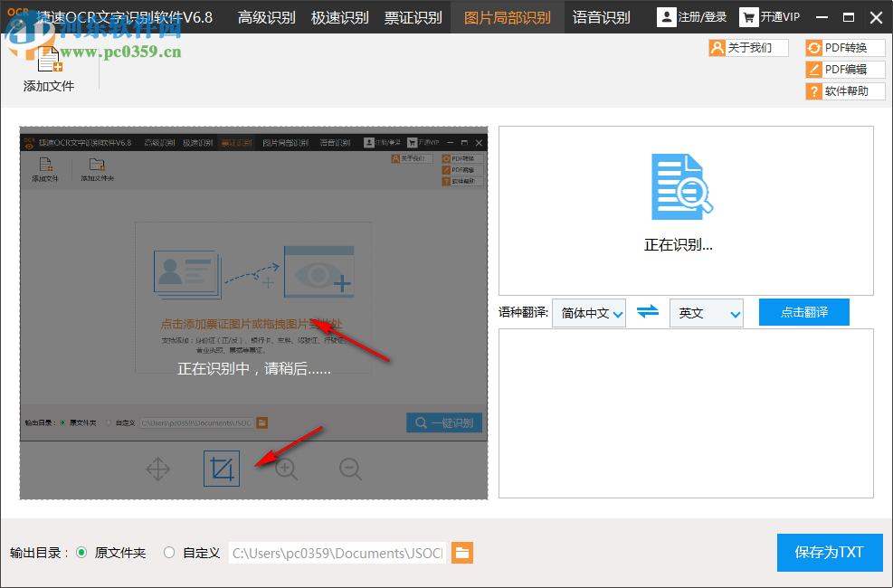Viewport: 893px width, 588px height.
Task: Click the app OCR logo icon
Action: coord(19,18)
